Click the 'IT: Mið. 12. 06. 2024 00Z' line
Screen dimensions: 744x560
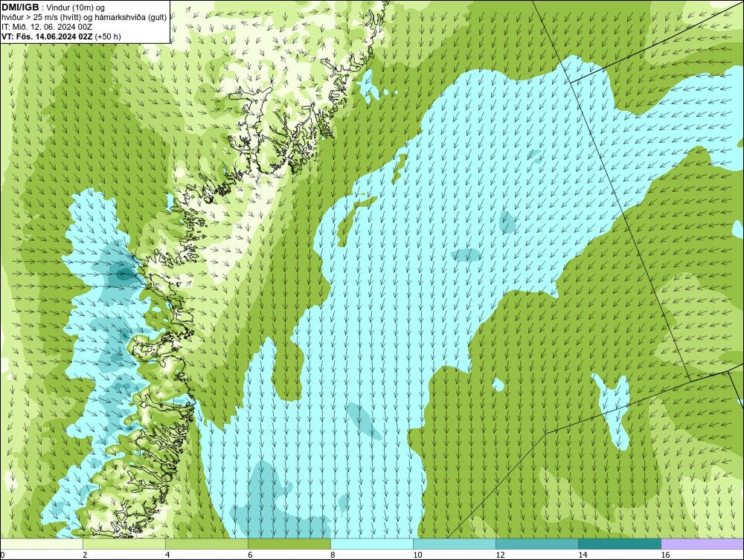(x=46, y=27)
